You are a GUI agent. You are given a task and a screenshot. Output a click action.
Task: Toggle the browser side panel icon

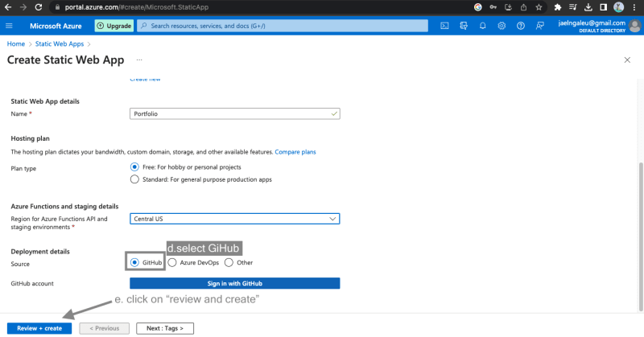(x=603, y=7)
